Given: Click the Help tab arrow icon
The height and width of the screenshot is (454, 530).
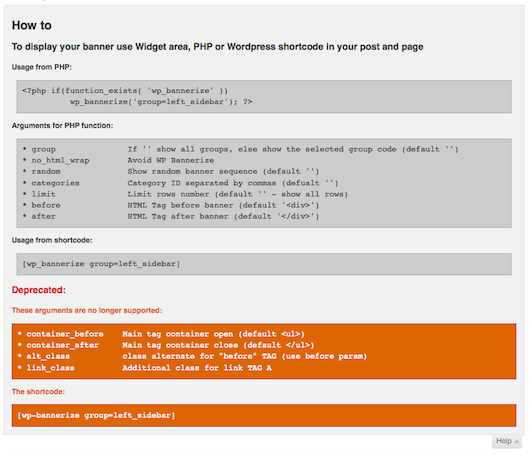Looking at the screenshot, I should pyautogui.click(x=516, y=441).
